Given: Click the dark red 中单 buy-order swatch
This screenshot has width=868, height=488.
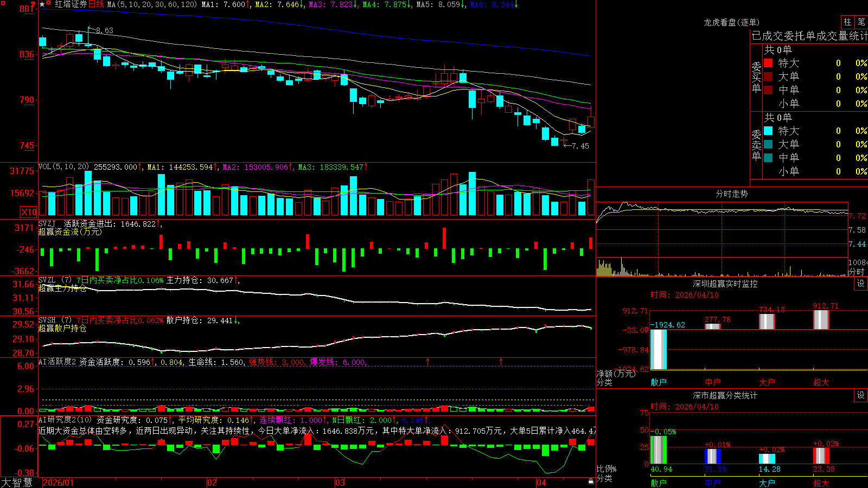Looking at the screenshot, I should (x=768, y=89).
